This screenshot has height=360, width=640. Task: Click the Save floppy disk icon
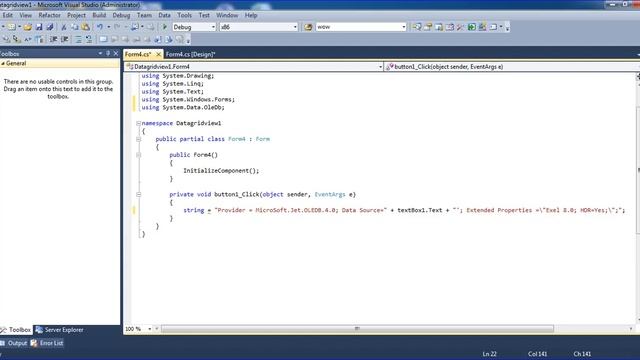coord(39,27)
